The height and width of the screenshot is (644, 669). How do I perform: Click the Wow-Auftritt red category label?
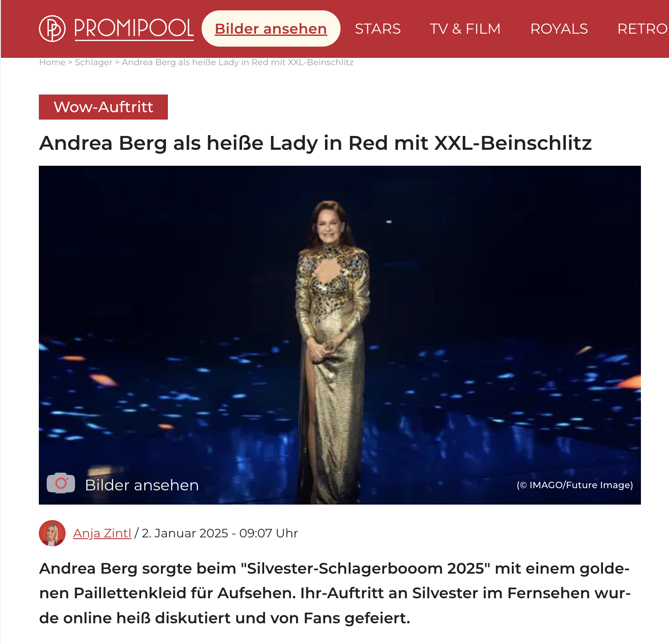(103, 107)
